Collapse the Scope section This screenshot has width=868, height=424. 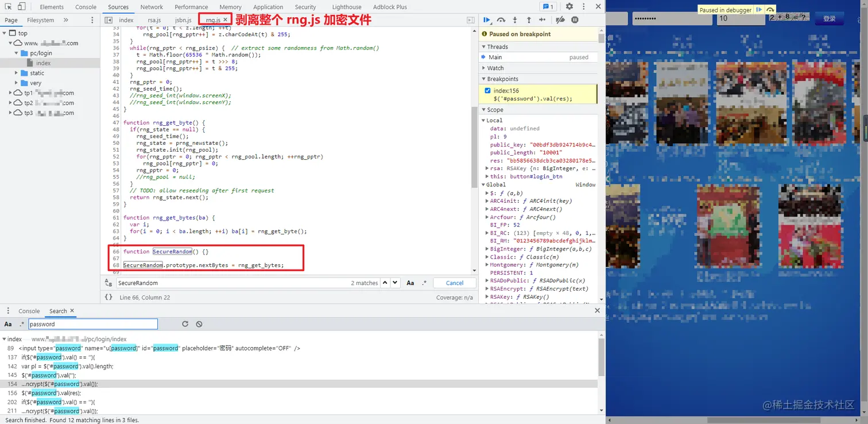point(538,110)
